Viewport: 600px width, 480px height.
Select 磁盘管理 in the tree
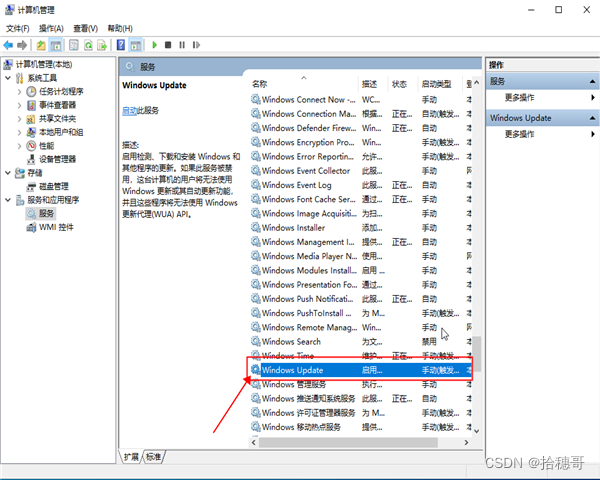click(54, 186)
